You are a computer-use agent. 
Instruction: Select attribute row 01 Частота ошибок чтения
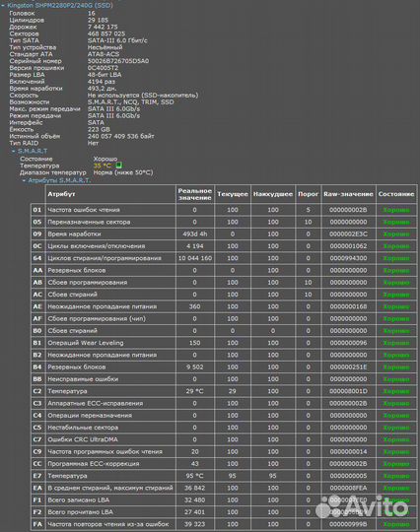click(224, 210)
